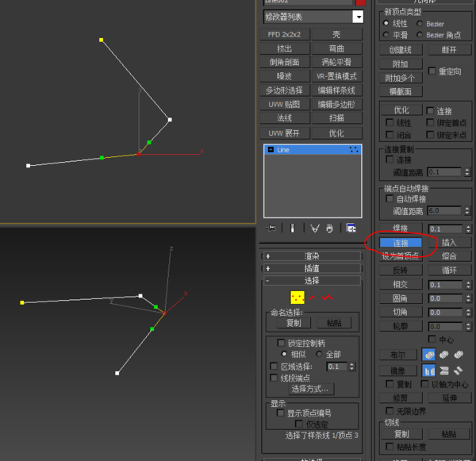Select spline sub-object level icon
This screenshot has height=461, width=476.
(327, 298)
